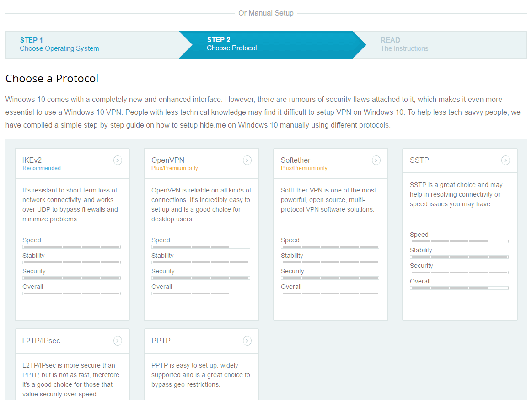
Task: Click the L2TP/IPsec arrow circle icon
Action: 118,341
